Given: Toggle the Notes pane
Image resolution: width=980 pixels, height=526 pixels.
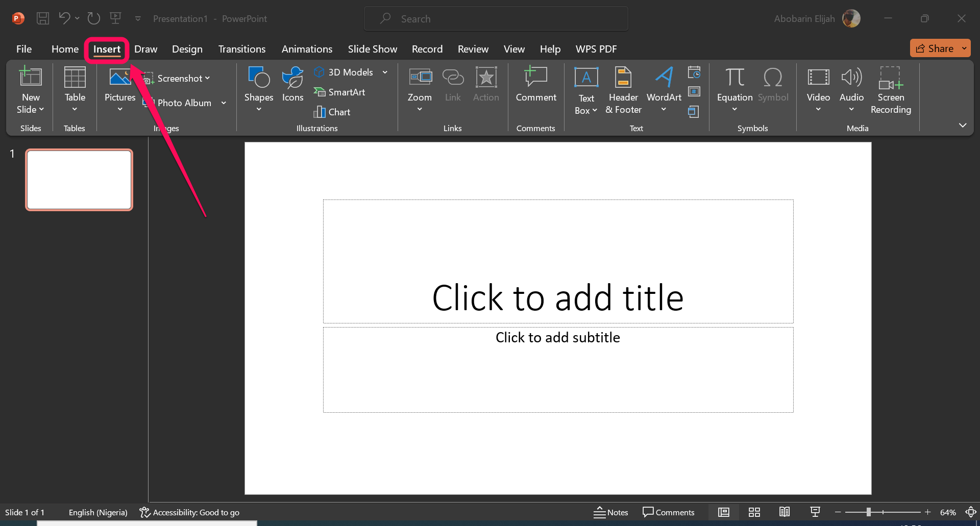Looking at the screenshot, I should [611, 512].
